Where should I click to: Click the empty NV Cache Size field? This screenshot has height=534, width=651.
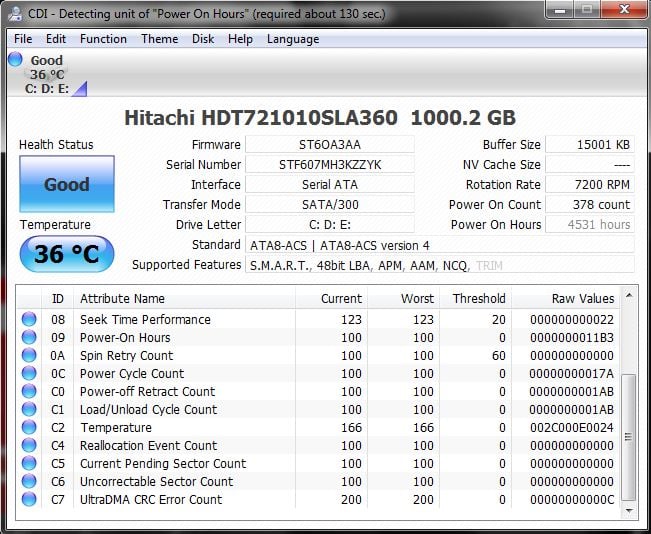(590, 164)
